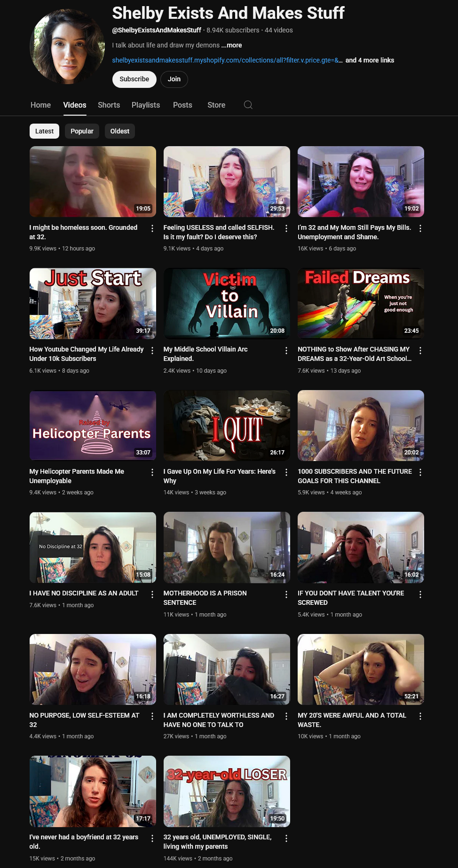The height and width of the screenshot is (868, 458).
Task: Open title 'MOTHERHOOD IS A PRISON SENTENCE'
Action: tap(205, 598)
